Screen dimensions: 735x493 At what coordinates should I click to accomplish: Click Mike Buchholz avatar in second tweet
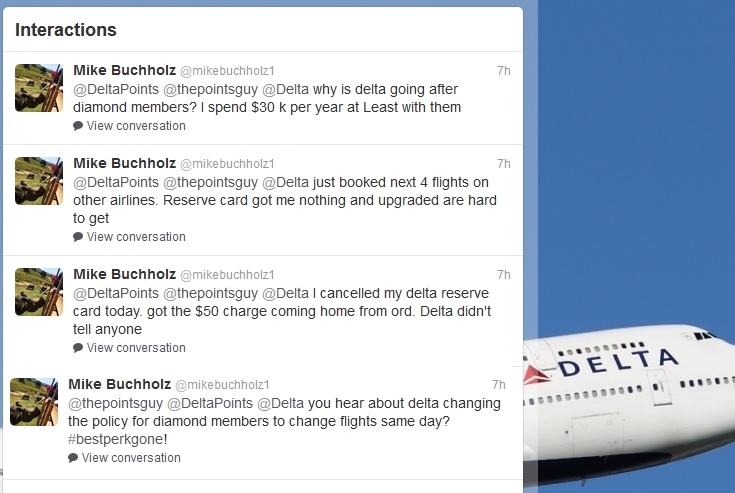[x=39, y=181]
